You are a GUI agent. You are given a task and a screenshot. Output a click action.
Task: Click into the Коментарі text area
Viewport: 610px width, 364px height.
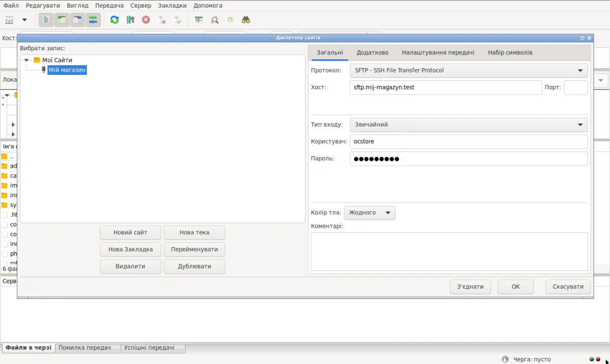coord(449,252)
